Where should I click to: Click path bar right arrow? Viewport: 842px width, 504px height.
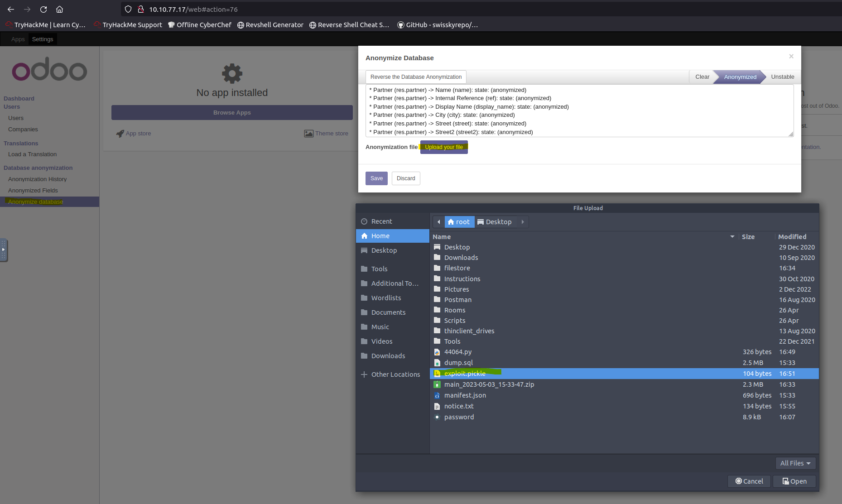(x=522, y=222)
